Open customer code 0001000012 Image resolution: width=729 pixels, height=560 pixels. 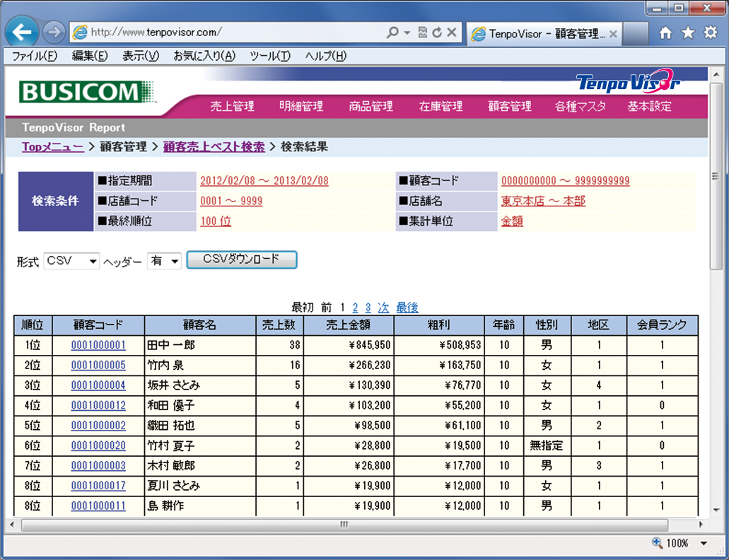tap(98, 405)
